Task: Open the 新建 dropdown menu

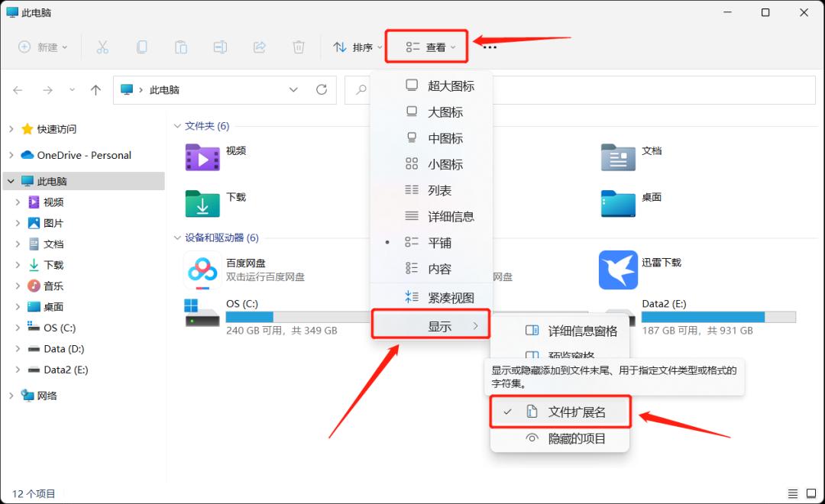Action: (x=44, y=47)
